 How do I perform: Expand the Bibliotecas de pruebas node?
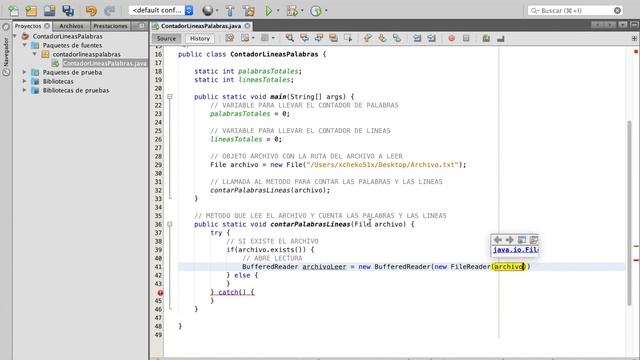[25, 90]
